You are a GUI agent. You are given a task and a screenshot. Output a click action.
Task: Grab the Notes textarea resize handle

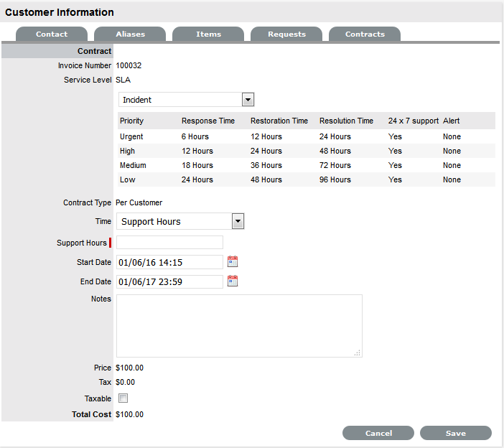coord(358,353)
